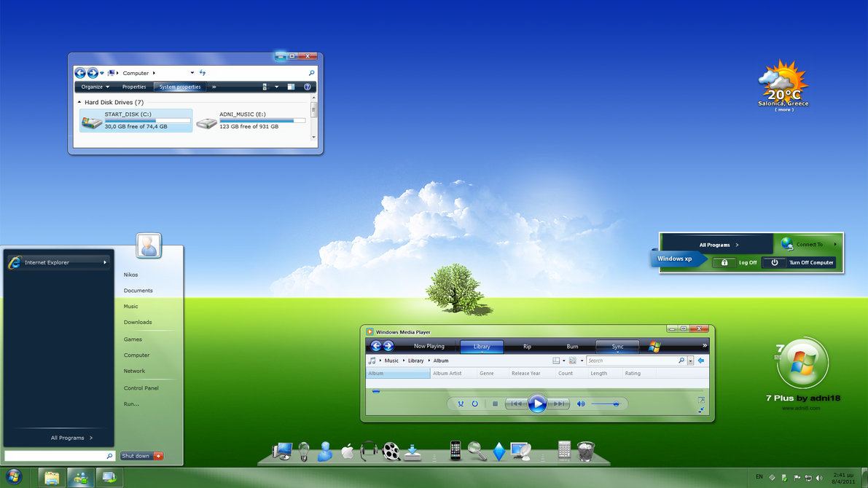
Task: Switch to the Now Playing tab
Action: [x=429, y=347]
